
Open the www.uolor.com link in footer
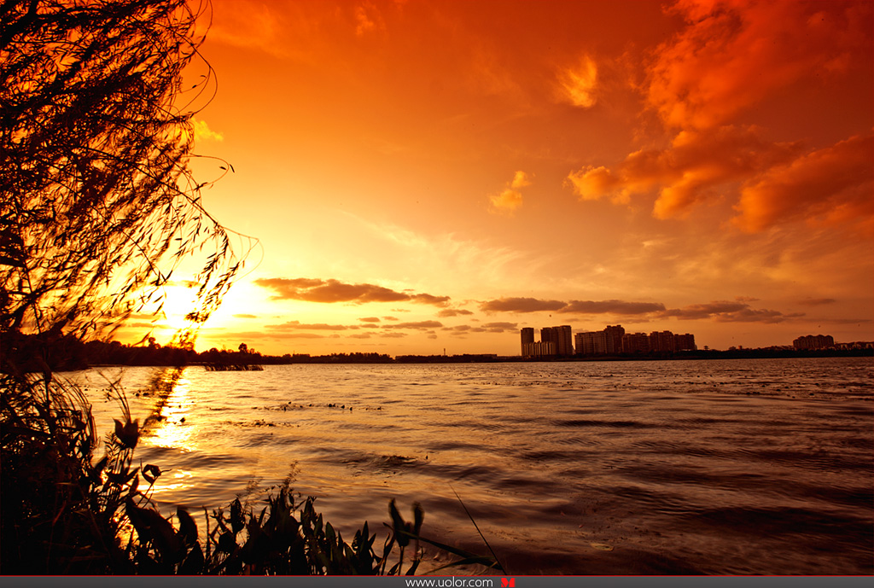(449, 582)
